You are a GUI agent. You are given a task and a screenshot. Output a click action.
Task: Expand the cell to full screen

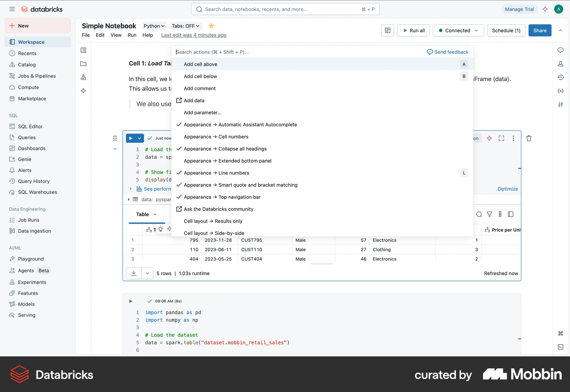pos(501,138)
